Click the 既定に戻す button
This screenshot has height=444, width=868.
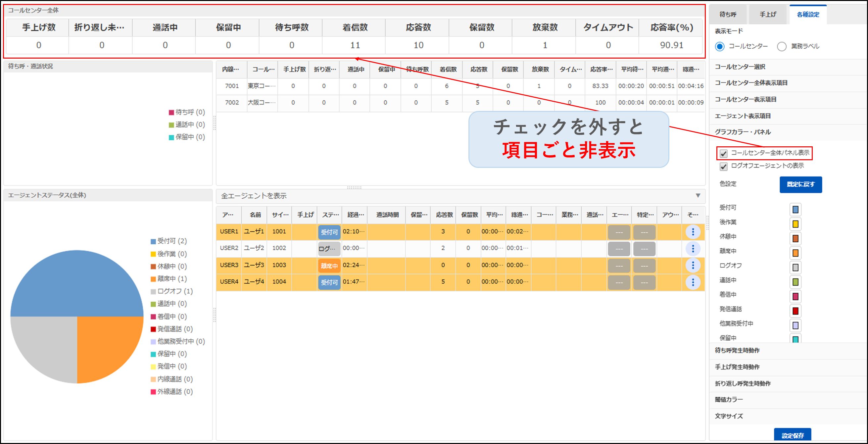(x=800, y=184)
